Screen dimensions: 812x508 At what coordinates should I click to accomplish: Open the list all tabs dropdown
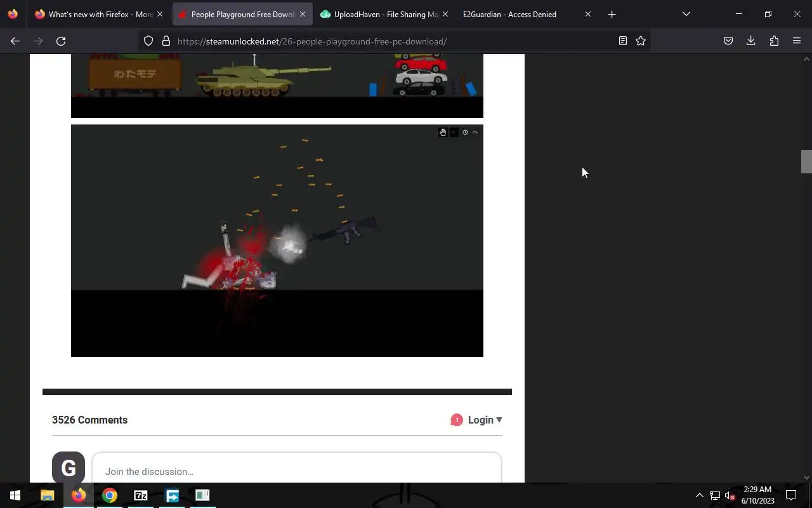coord(686,14)
